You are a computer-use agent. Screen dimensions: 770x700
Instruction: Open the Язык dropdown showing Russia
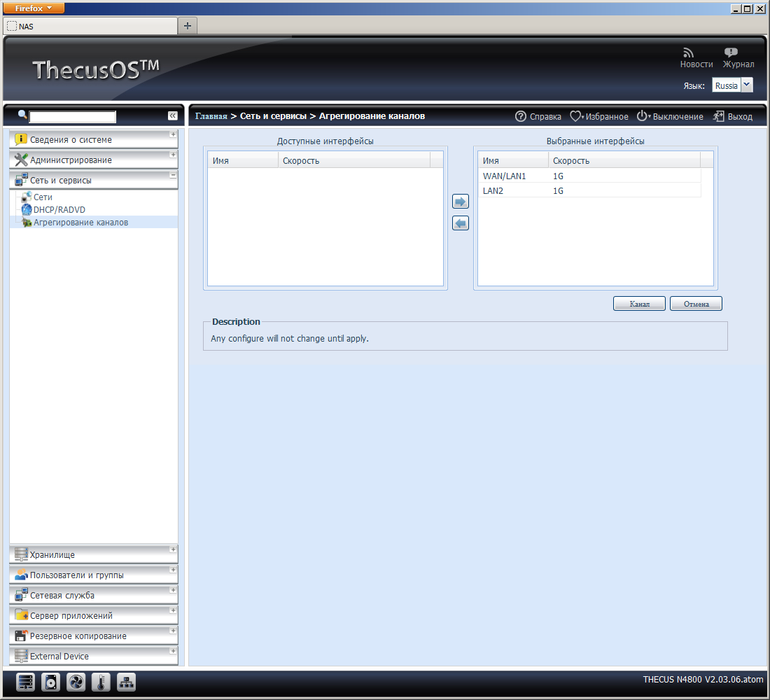tap(732, 85)
